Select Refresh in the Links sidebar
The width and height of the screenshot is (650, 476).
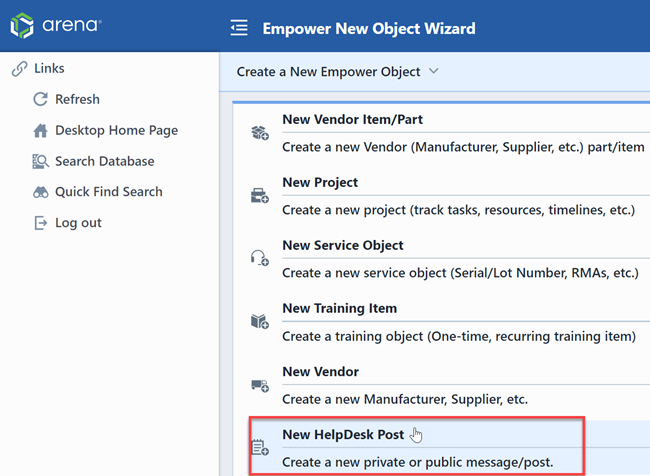77,99
